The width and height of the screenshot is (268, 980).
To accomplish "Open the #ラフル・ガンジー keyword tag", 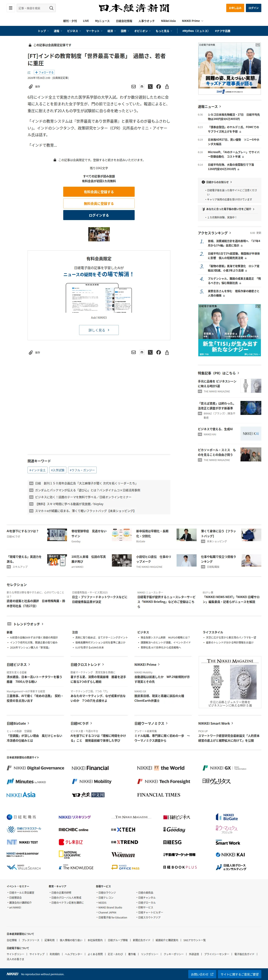I will click(82, 470).
